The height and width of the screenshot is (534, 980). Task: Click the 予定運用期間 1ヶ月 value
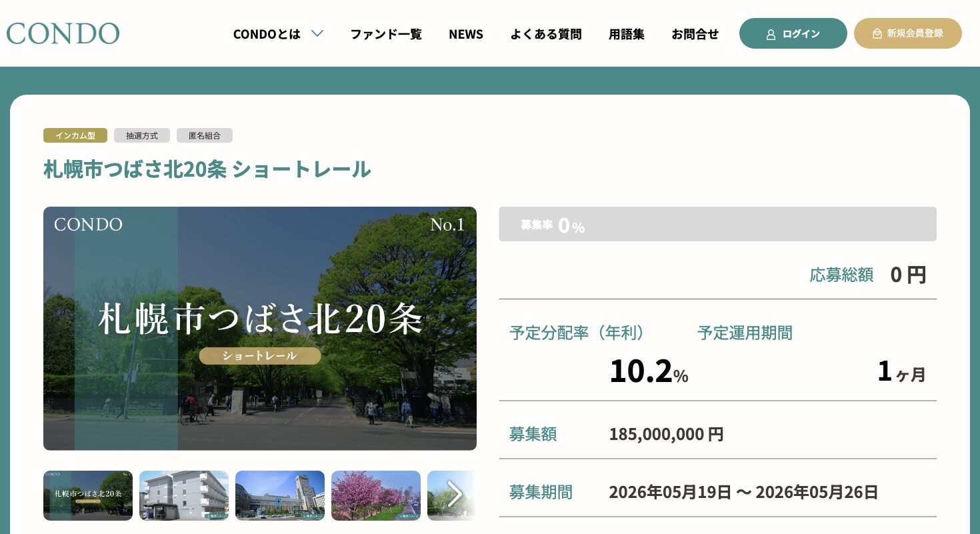point(901,372)
